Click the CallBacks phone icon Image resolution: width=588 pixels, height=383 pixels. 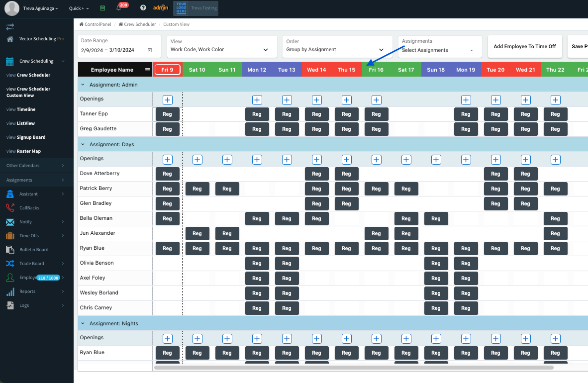pos(10,208)
